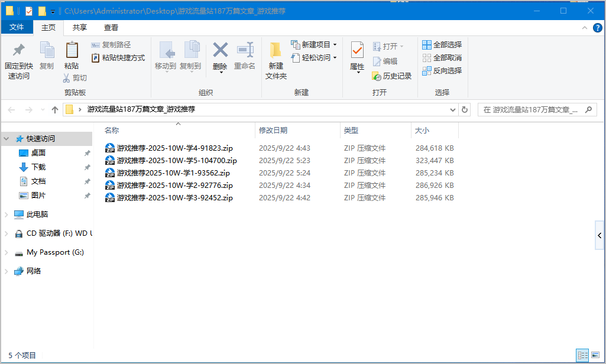Click the 粘贴 (Paste) icon
Screen dimensions: 606x364
coord(72,57)
